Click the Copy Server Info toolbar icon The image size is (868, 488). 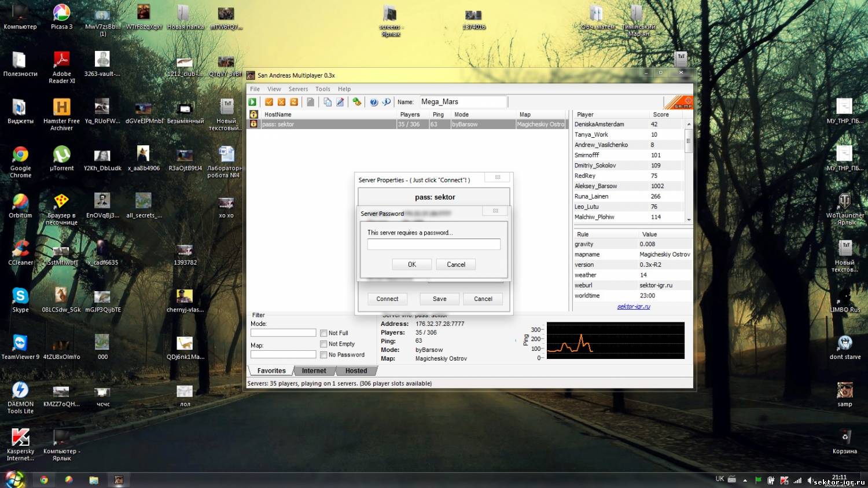328,102
